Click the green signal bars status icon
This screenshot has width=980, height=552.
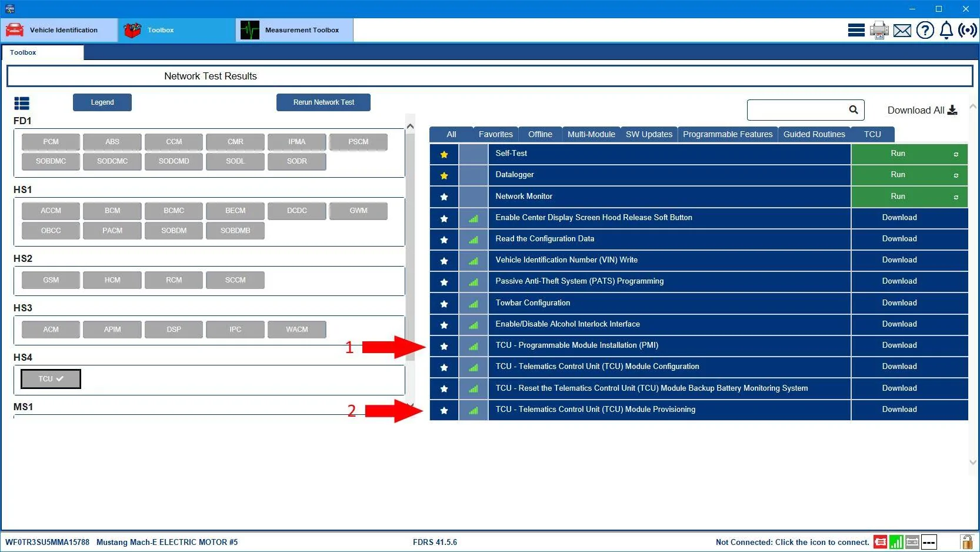tap(896, 542)
